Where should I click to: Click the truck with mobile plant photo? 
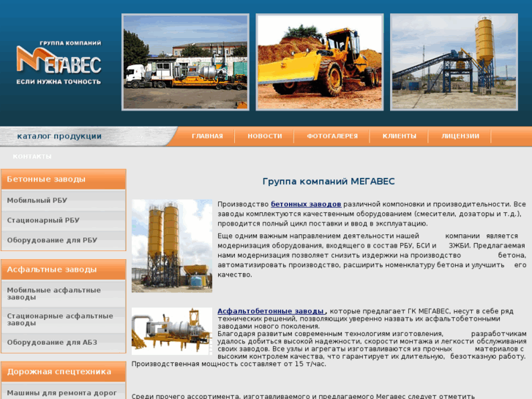coord(185,62)
